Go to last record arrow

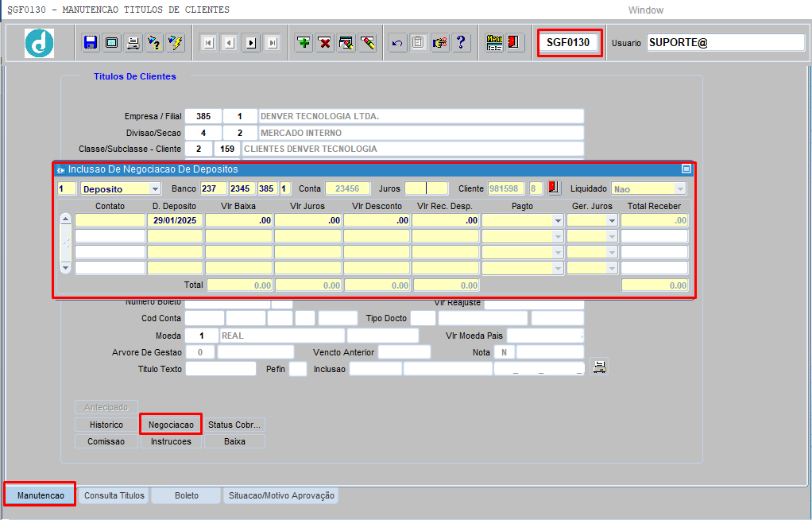point(273,42)
